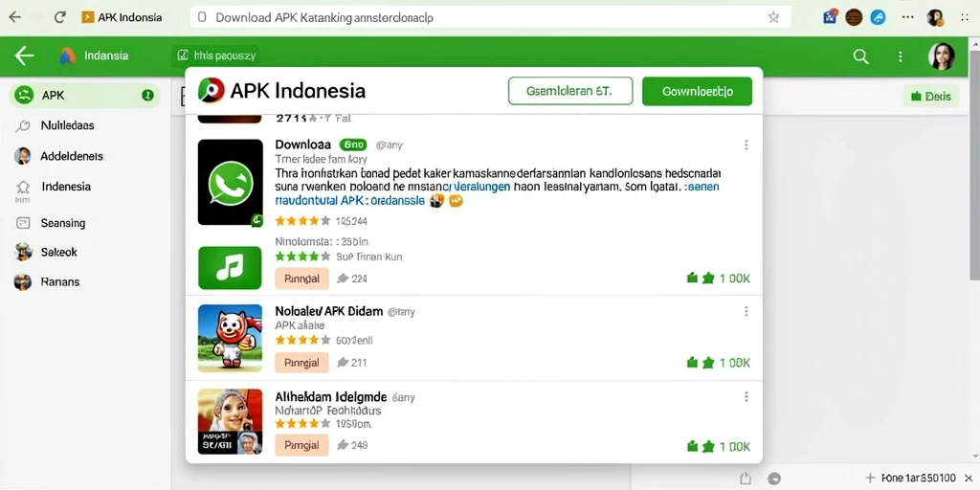Open the This pequszy header item
The width and height of the screenshot is (980, 490).
pos(216,56)
